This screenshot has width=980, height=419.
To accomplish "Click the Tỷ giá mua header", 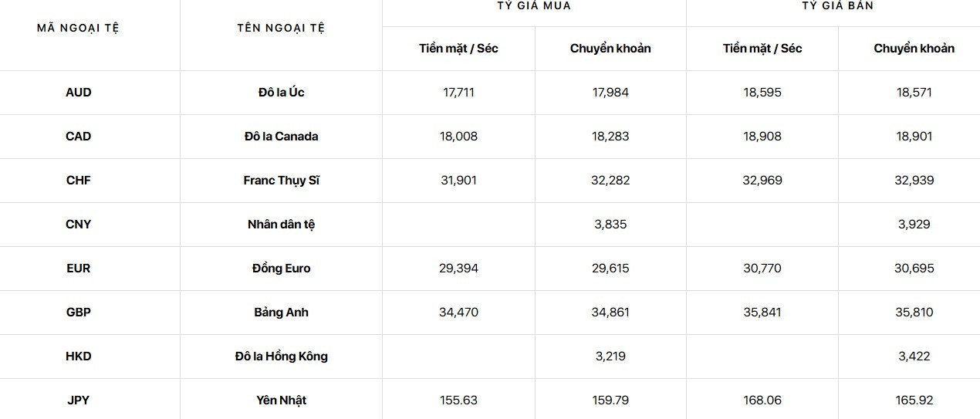I will 534,6.
